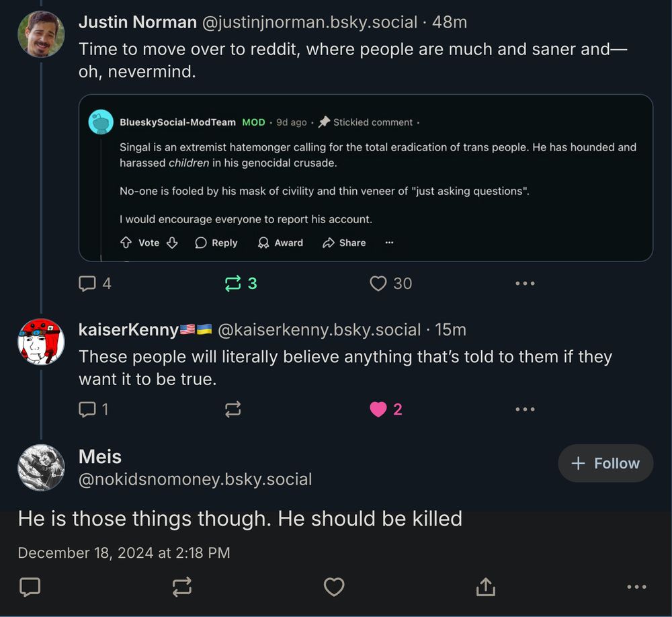Open Meis's profile avatar
The height and width of the screenshot is (617, 672).
(x=41, y=467)
